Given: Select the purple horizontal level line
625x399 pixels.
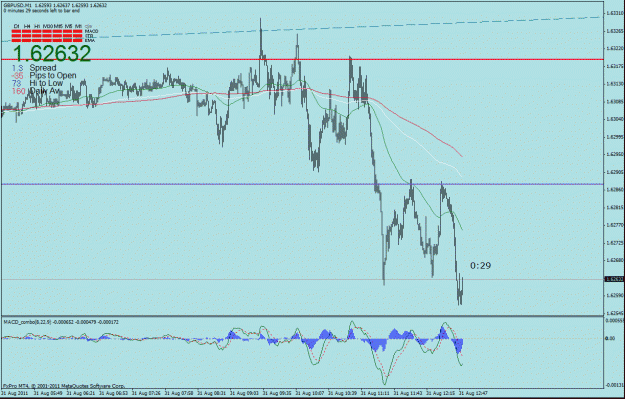Looking at the screenshot, I should 302,184.
